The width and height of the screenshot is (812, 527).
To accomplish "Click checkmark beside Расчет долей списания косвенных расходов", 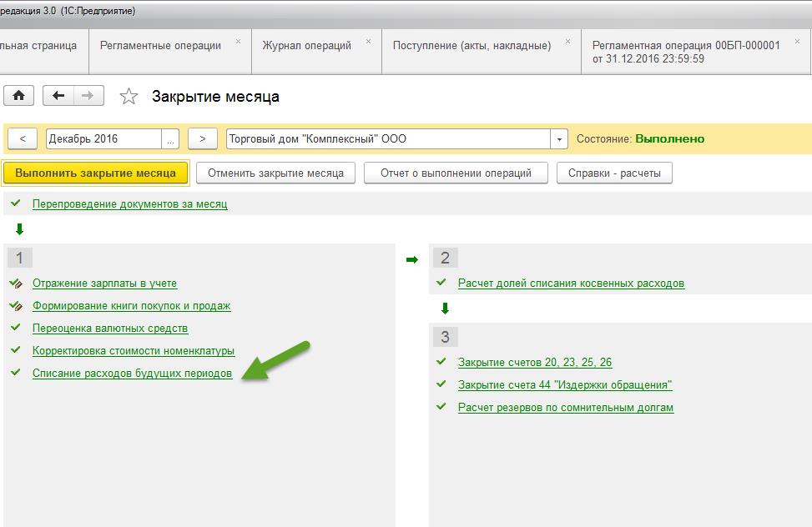I will (441, 282).
